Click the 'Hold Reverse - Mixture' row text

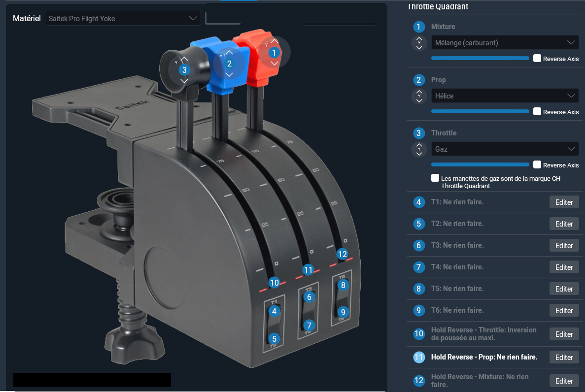coord(480,381)
